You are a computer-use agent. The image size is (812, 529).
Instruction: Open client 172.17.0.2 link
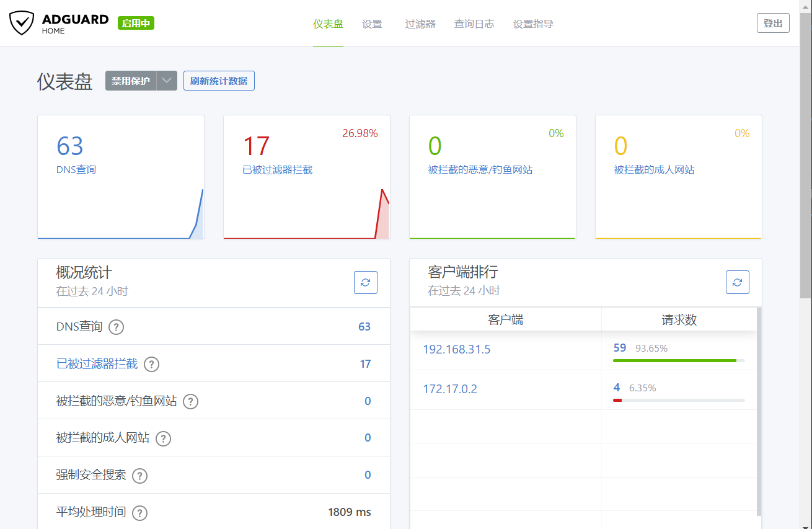tap(450, 389)
